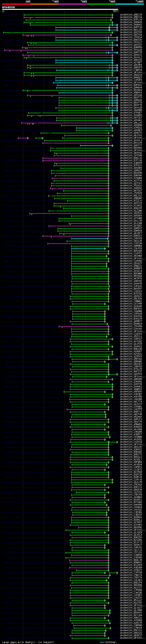
Task: Click the white query sequence bar
Action: click(x=60, y=10)
